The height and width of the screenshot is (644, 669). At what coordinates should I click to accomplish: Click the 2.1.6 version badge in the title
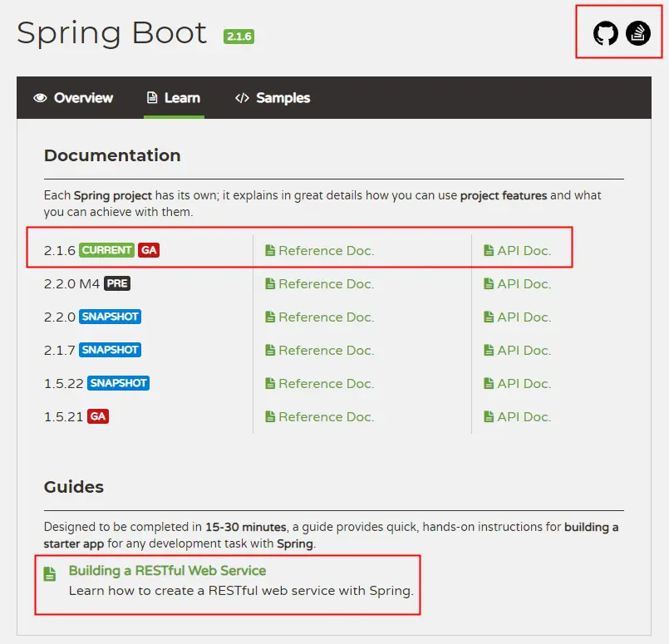pos(239,37)
